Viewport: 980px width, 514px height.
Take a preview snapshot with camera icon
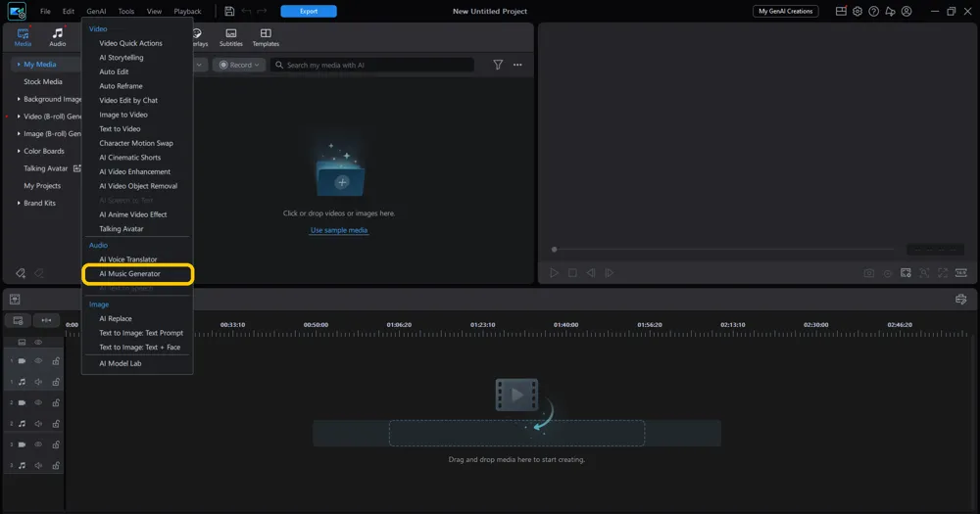click(x=868, y=273)
